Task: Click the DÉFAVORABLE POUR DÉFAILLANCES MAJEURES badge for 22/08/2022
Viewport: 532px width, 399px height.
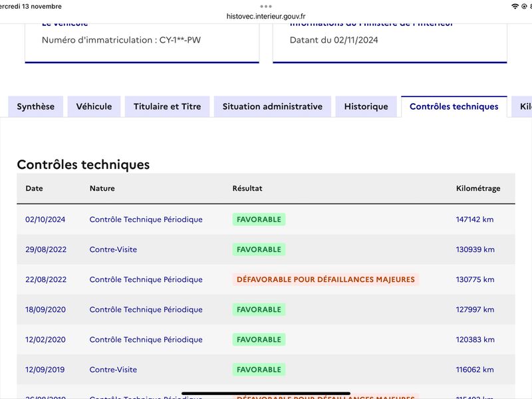Action: [326, 279]
